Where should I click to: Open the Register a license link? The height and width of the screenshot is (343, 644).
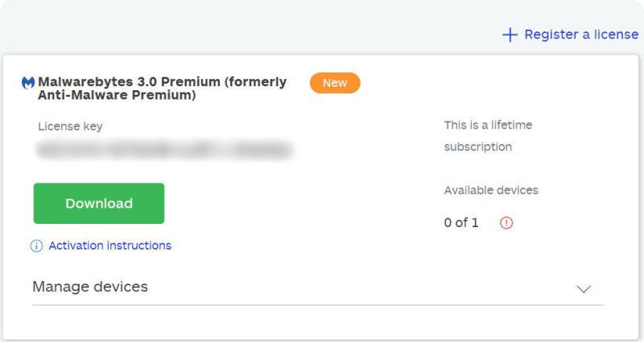(581, 35)
